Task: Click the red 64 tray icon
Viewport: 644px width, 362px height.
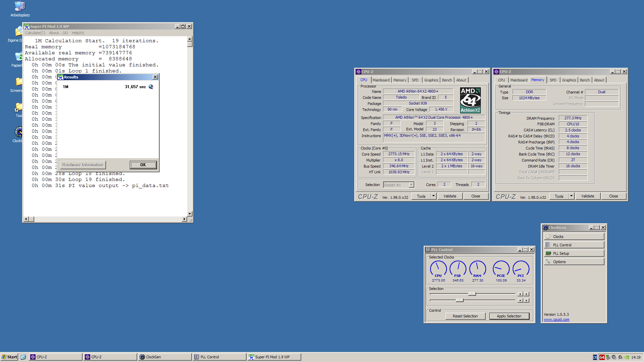Action: [x=602, y=357]
